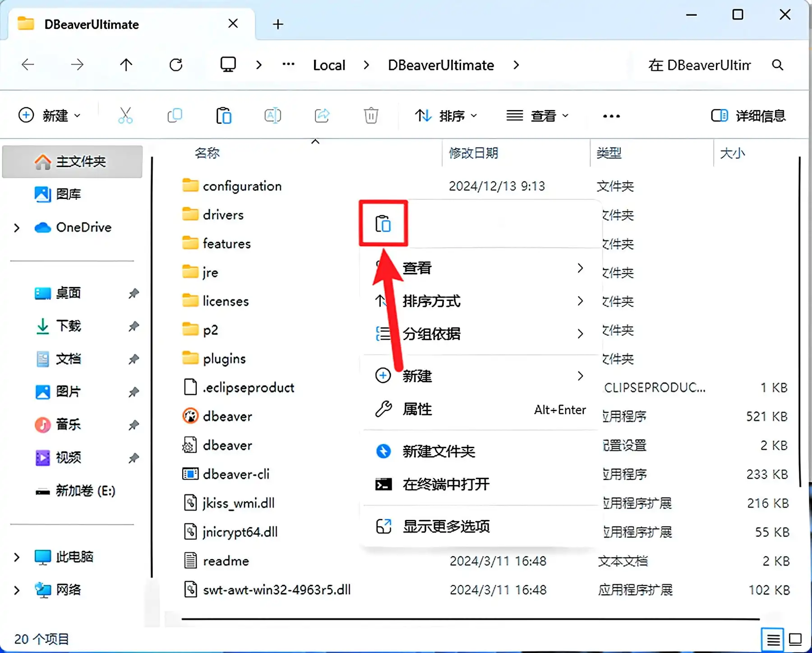This screenshot has height=653, width=812.
Task: Navigate back with the left arrow
Action: point(28,65)
